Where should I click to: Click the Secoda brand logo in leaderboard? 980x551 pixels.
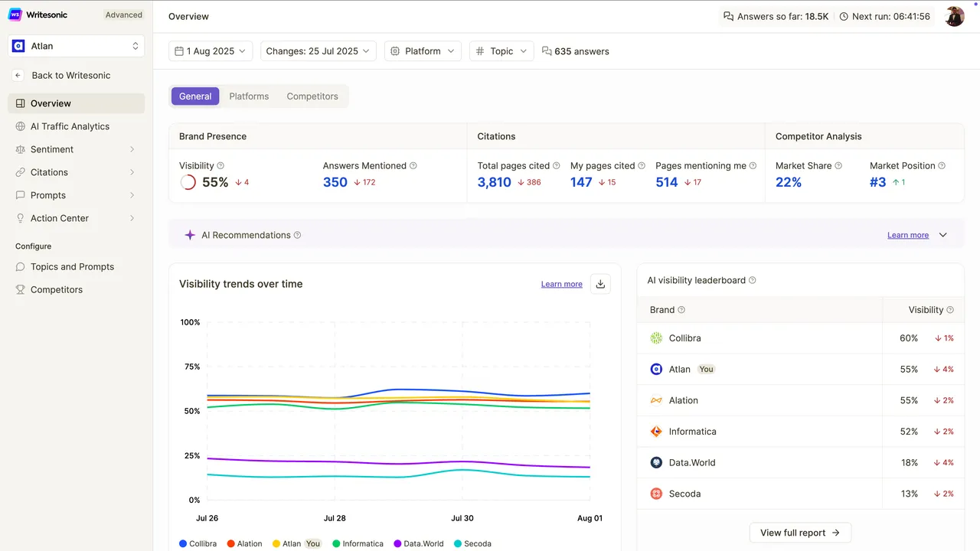click(656, 494)
